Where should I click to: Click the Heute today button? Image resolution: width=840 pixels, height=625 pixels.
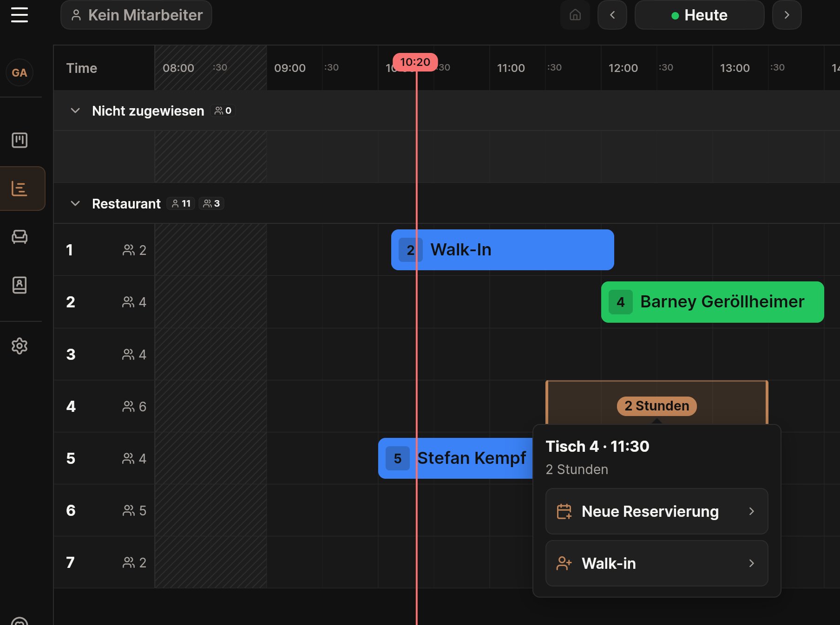click(x=699, y=15)
